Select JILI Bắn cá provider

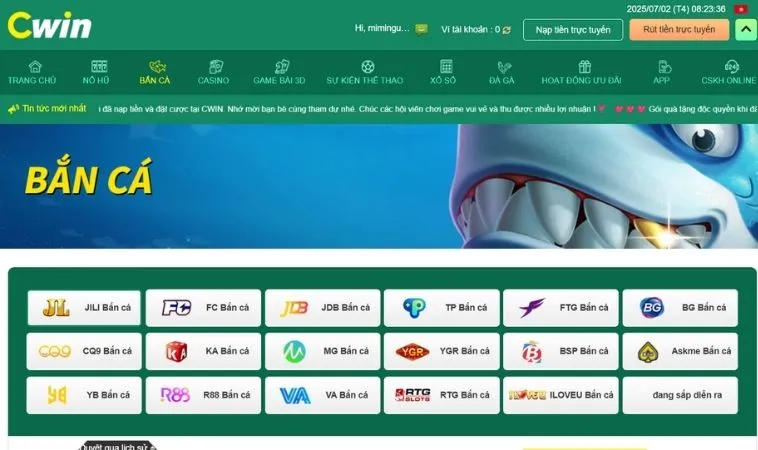(x=84, y=308)
